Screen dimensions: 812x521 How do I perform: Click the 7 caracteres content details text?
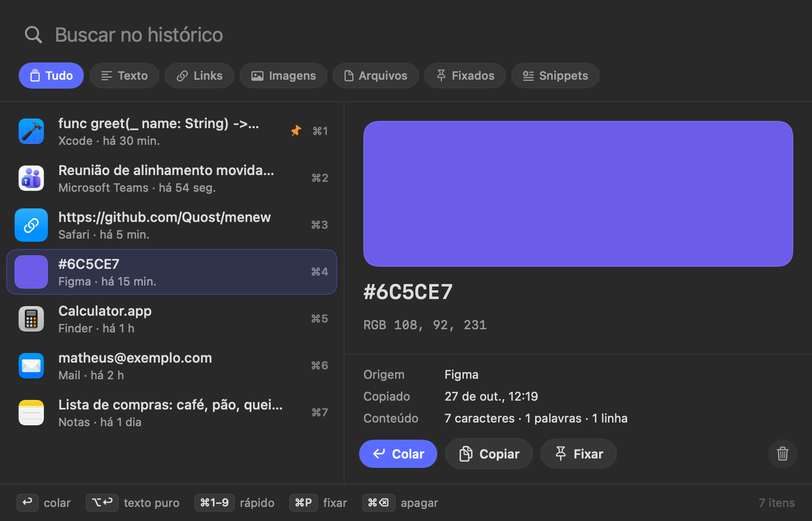[536, 418]
